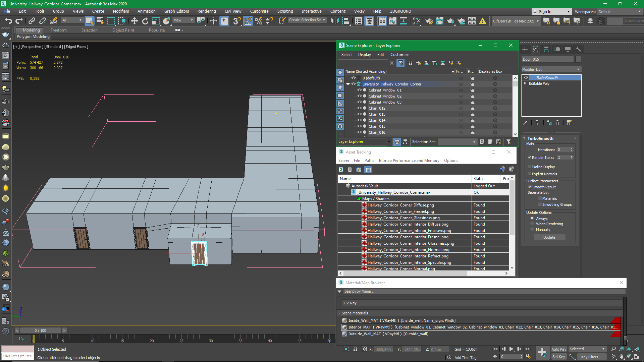Activate the Select and Link tool
644x362 pixels.
click(32, 21)
